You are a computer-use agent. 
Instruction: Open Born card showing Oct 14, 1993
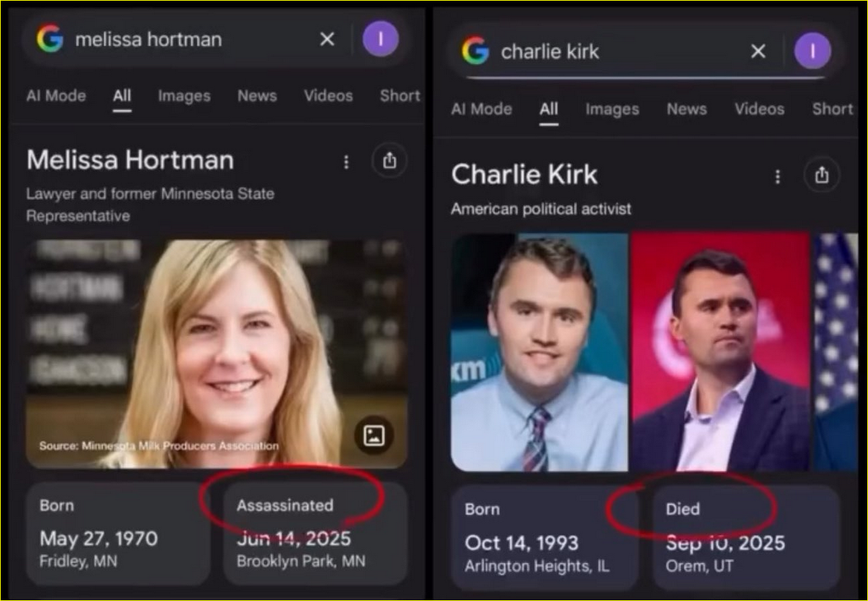545,537
